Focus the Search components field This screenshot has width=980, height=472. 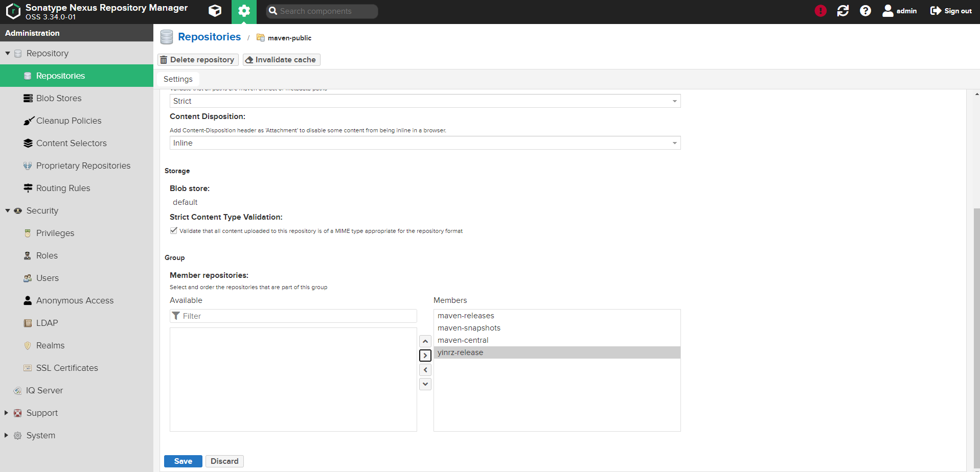pos(322,11)
